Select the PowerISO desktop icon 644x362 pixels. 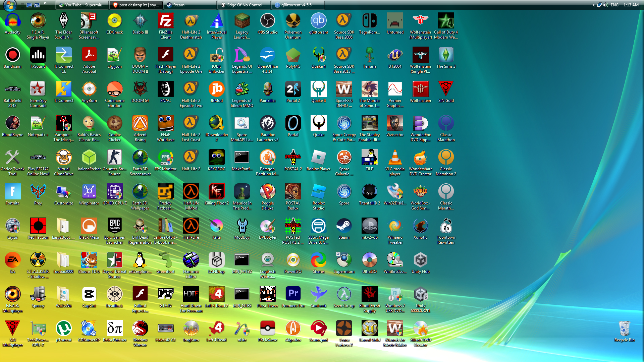[x=293, y=263]
